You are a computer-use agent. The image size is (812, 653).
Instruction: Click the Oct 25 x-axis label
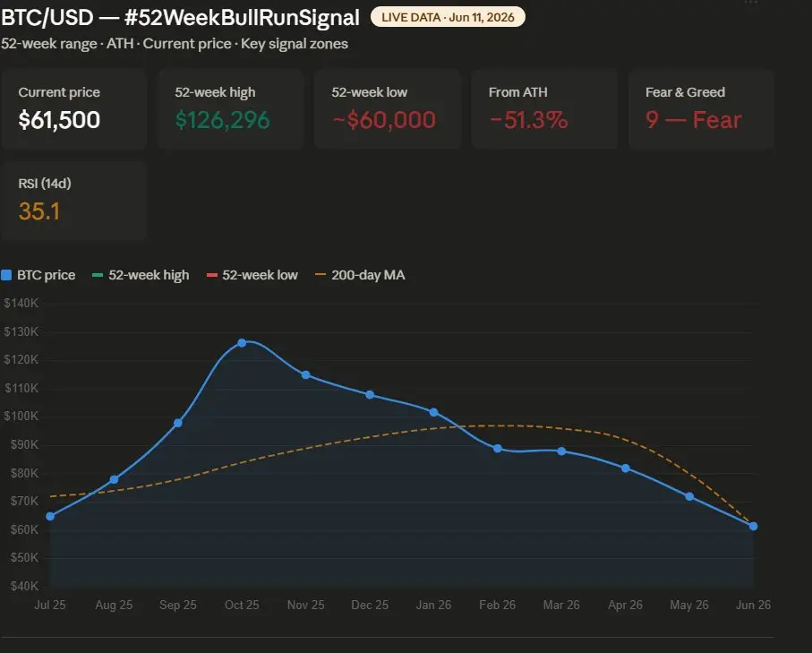click(242, 605)
